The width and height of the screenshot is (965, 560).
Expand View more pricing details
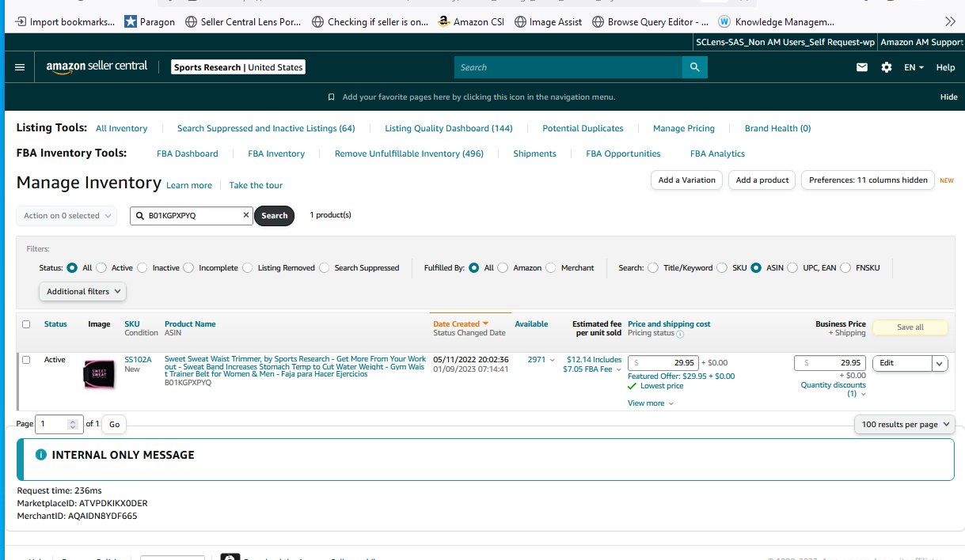click(x=651, y=403)
